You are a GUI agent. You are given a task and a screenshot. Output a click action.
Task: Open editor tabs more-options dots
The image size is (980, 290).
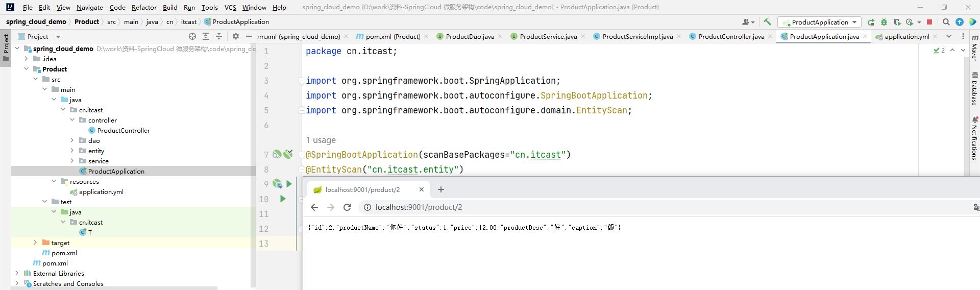tap(963, 36)
